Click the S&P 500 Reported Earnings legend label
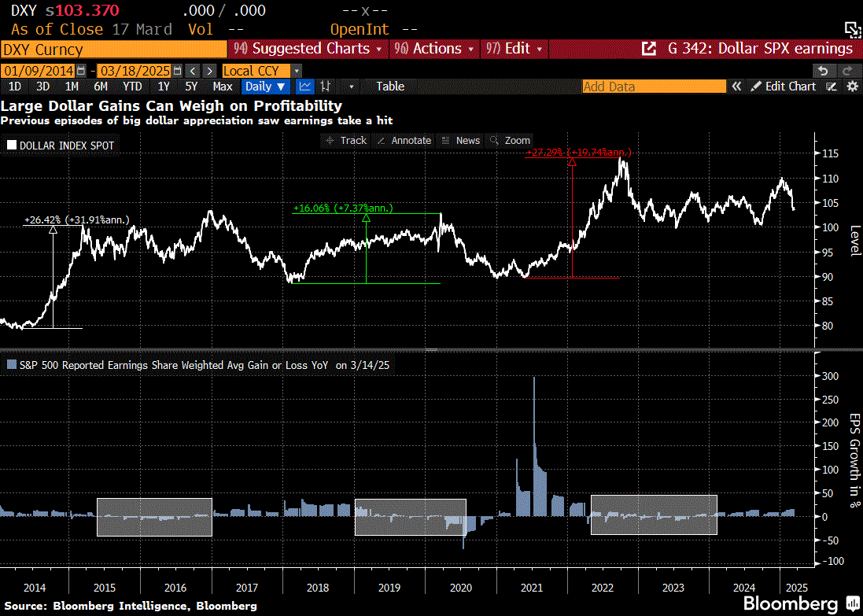This screenshot has height=616, width=863. click(203, 364)
